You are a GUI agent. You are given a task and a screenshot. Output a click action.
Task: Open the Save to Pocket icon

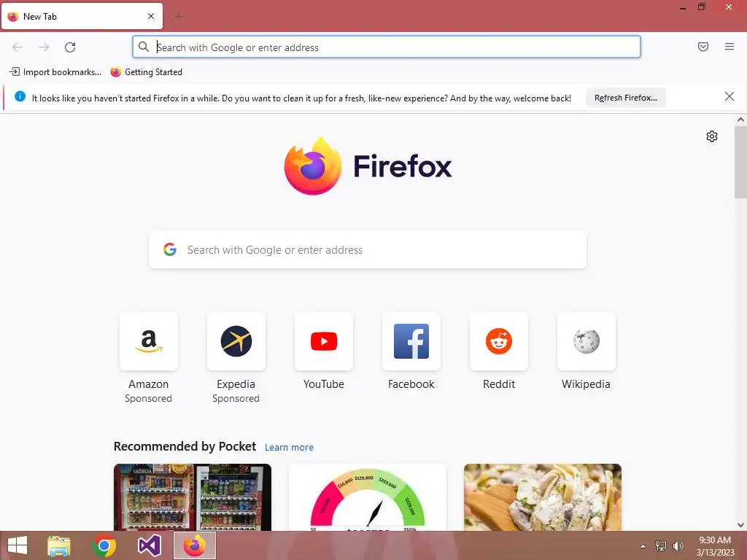pos(703,47)
